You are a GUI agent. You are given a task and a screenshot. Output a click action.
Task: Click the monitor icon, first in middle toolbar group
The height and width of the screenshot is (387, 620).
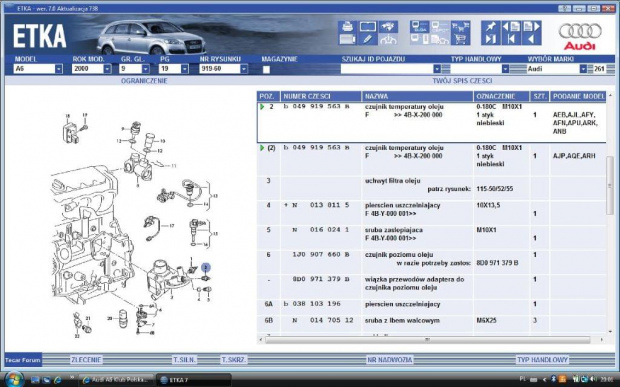[x=420, y=27]
